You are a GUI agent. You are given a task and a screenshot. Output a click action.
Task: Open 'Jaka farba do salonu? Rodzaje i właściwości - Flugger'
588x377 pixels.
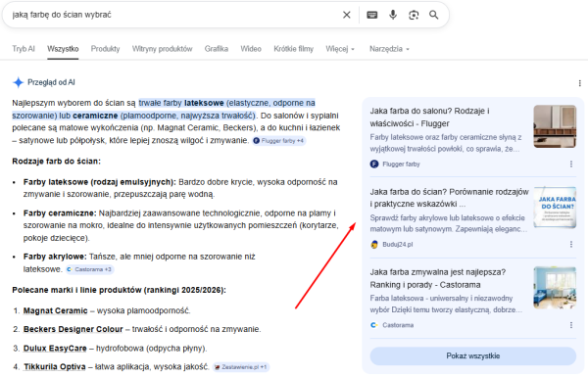[430, 117]
